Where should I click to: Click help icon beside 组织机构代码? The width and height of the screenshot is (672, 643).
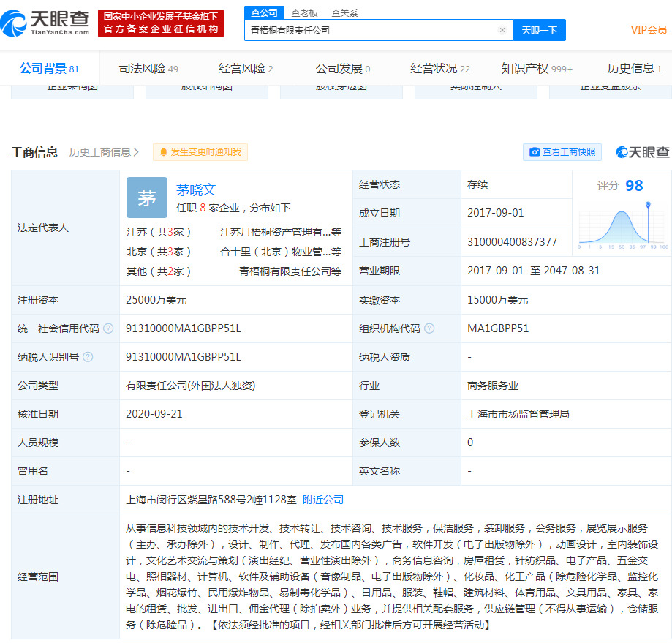(x=429, y=328)
